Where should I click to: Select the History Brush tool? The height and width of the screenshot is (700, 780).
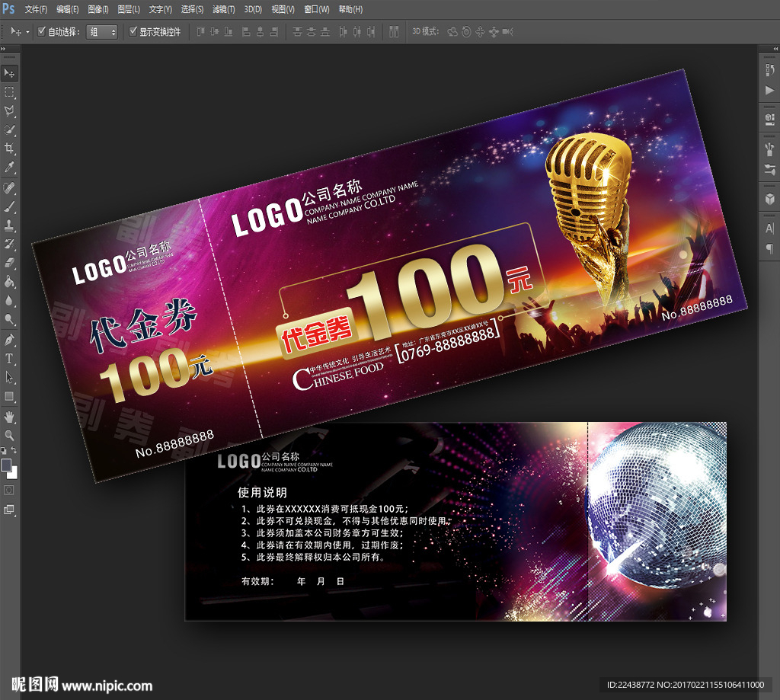click(9, 245)
